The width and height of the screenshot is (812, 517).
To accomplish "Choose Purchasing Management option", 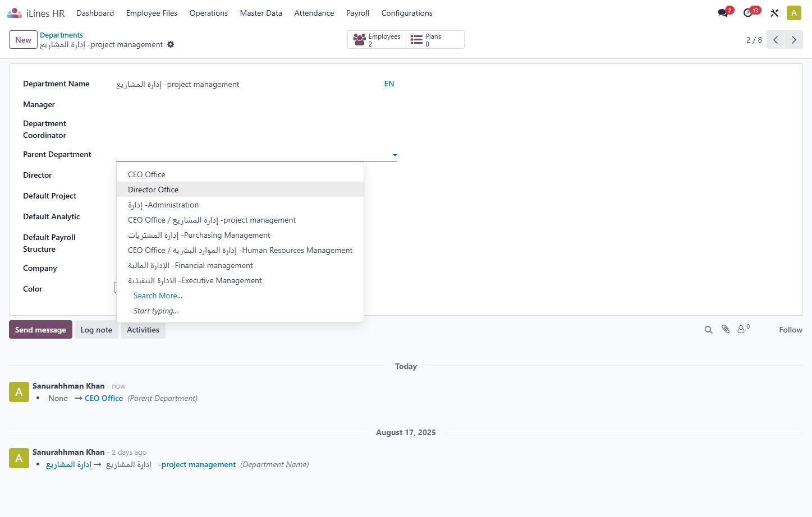I will point(240,235).
